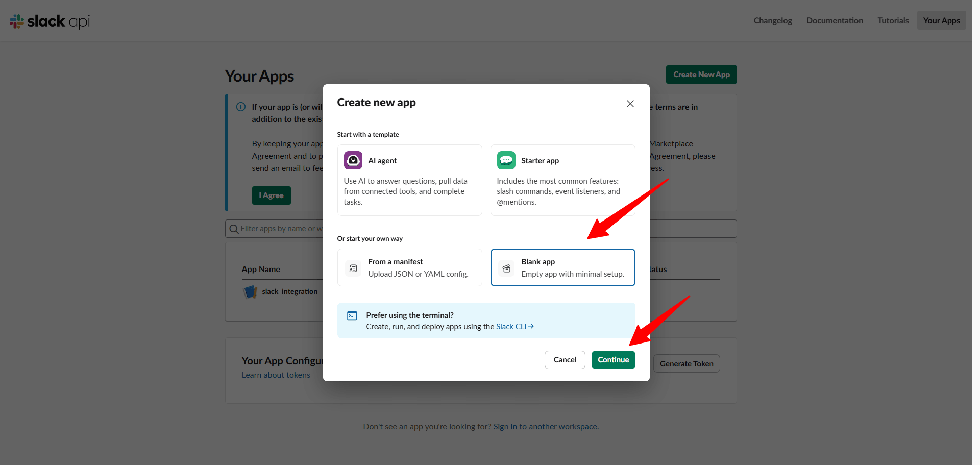Click 'Upload JSON or YAML config.' text
The height and width of the screenshot is (465, 980).
pyautogui.click(x=418, y=274)
